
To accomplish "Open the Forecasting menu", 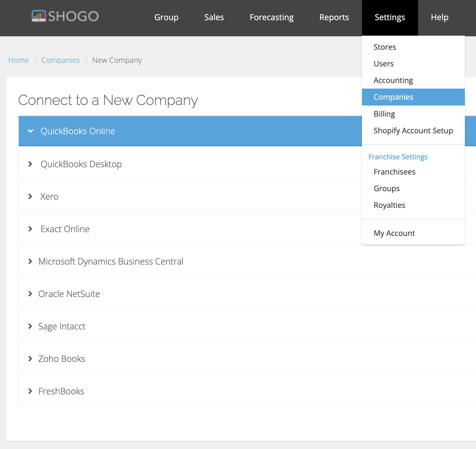I will click(x=272, y=17).
